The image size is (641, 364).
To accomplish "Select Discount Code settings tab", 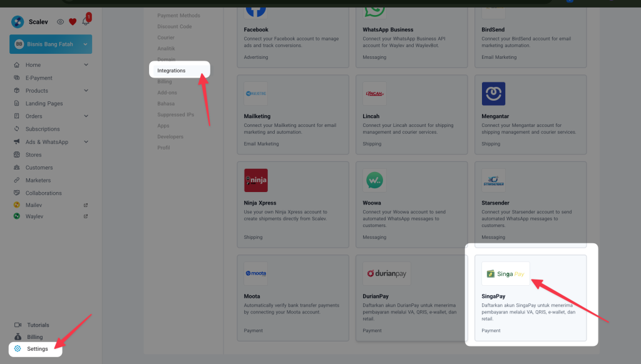I will [175, 26].
